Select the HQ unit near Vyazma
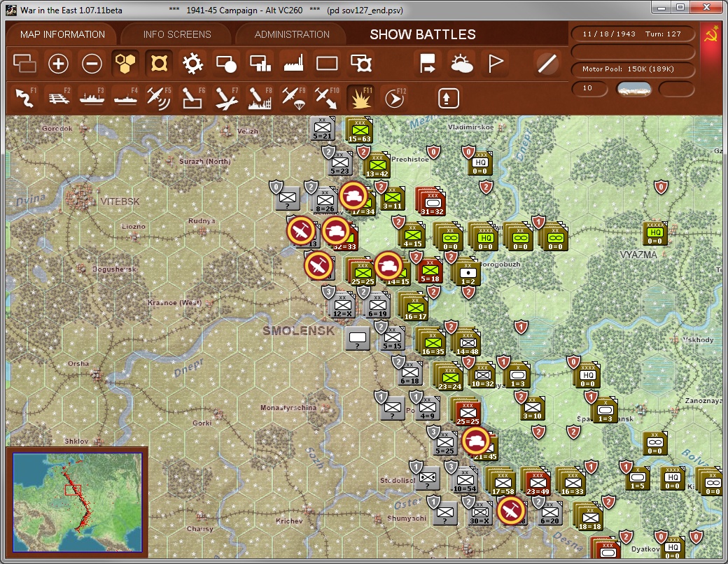The width and height of the screenshot is (728, 564). pyautogui.click(x=655, y=234)
